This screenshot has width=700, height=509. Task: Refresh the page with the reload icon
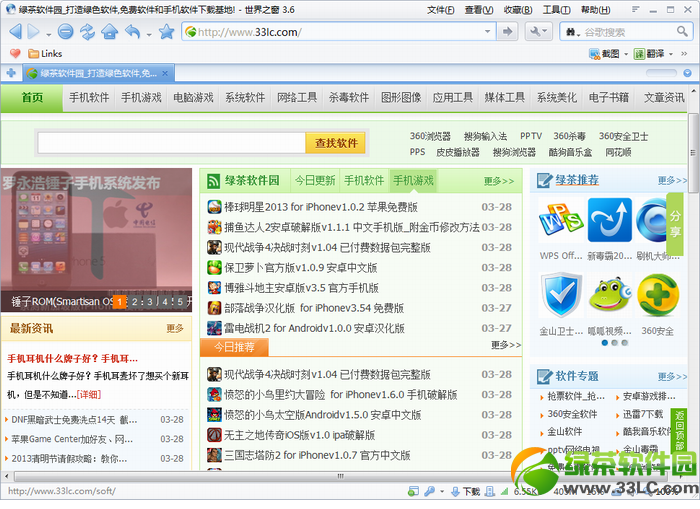coord(87,32)
